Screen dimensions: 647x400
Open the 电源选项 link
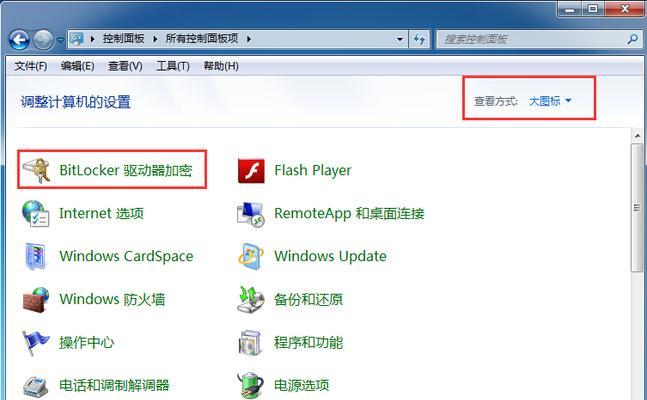(x=302, y=385)
